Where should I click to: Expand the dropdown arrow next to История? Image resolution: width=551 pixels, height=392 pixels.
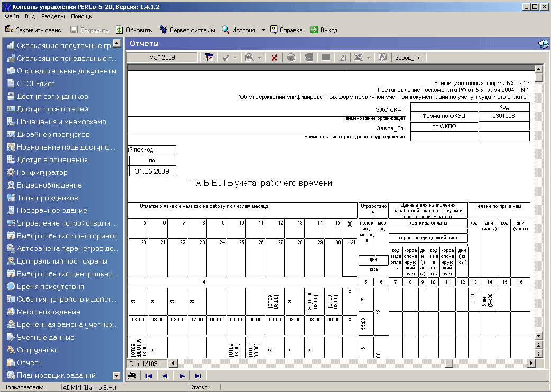pos(263,30)
